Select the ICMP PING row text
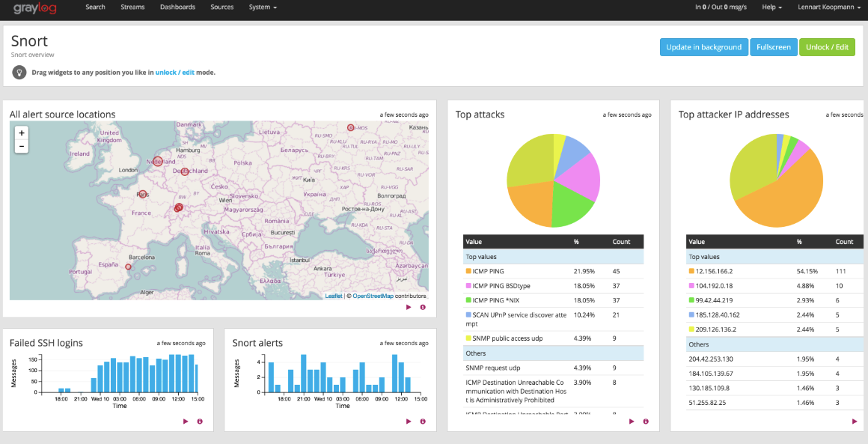 pos(489,271)
